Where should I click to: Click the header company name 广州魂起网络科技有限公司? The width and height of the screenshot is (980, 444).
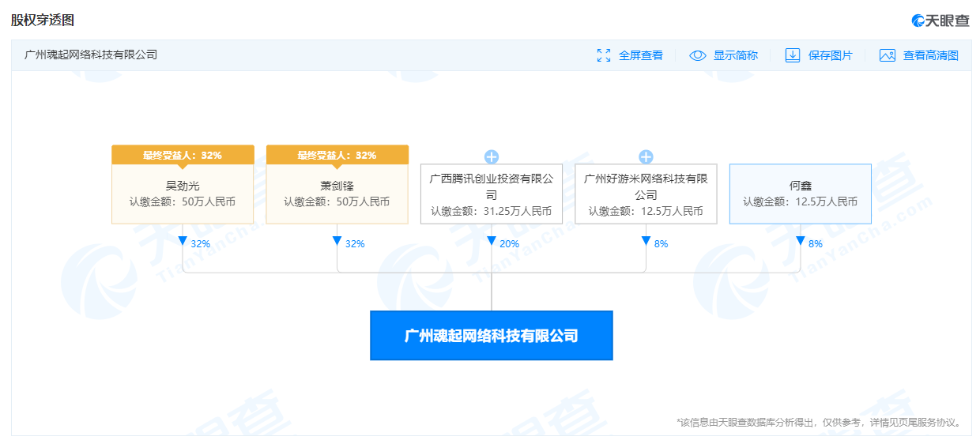coord(91,55)
